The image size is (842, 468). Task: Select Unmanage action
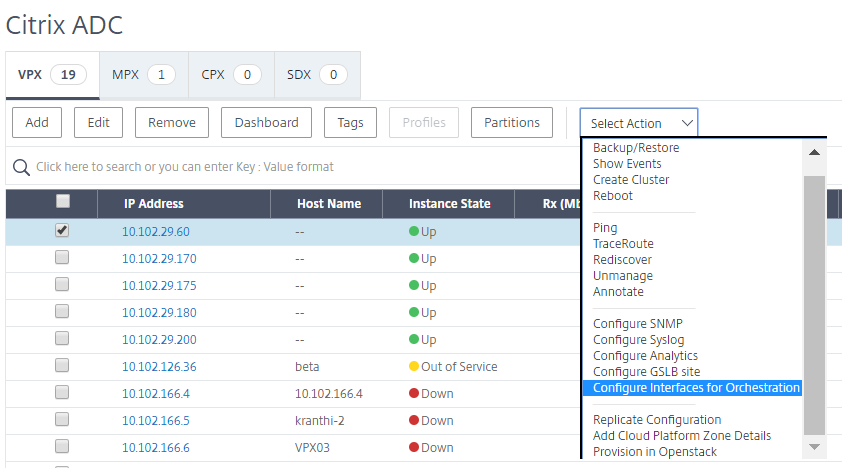[623, 276]
